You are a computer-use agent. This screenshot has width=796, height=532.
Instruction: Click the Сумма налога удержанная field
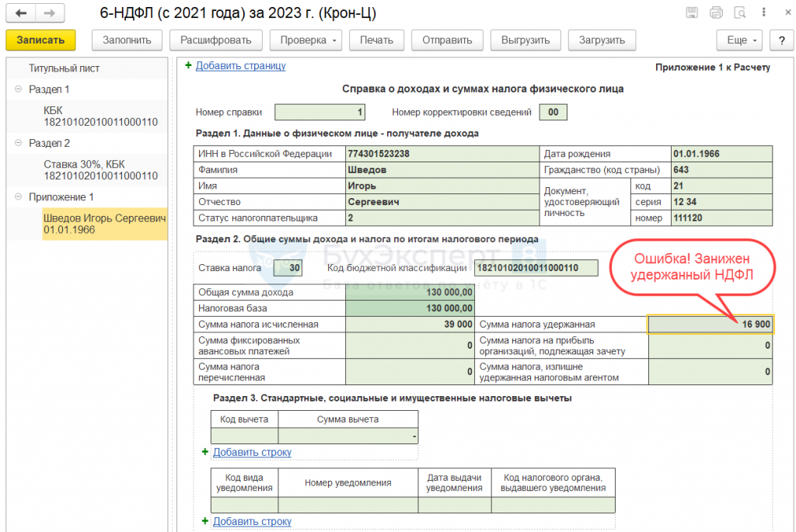(710, 325)
